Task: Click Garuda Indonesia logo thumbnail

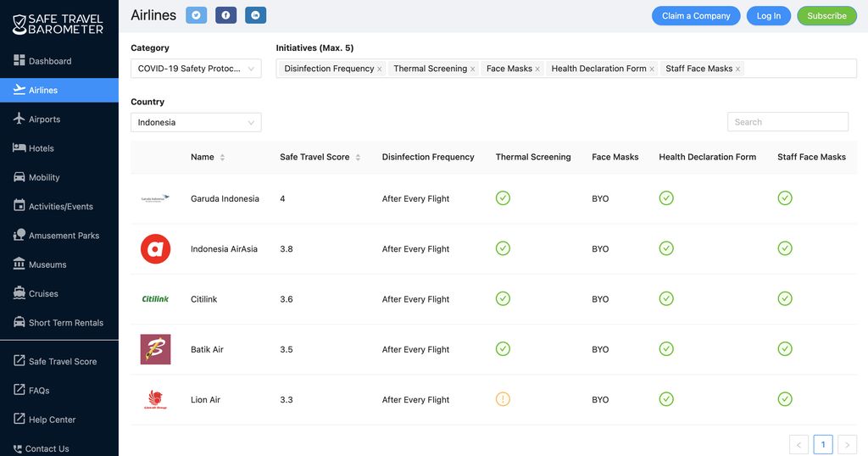Action: click(x=155, y=198)
